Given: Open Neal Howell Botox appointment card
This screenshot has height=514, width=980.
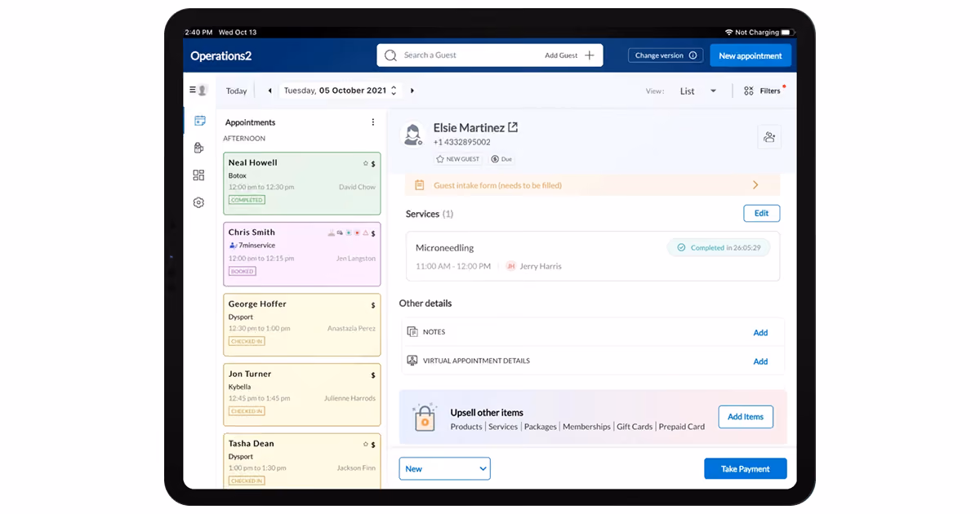Looking at the screenshot, I should pyautogui.click(x=302, y=184).
